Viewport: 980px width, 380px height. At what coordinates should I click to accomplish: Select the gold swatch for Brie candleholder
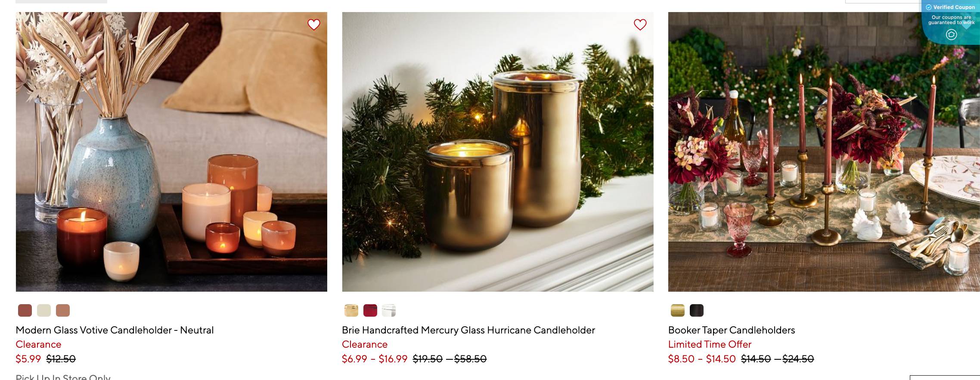pos(350,310)
